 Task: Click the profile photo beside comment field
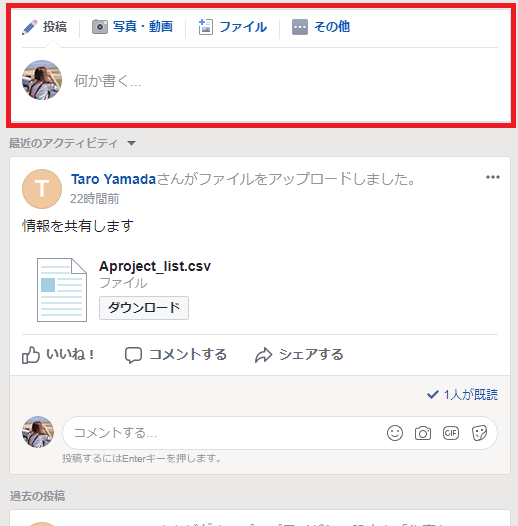coord(38,432)
